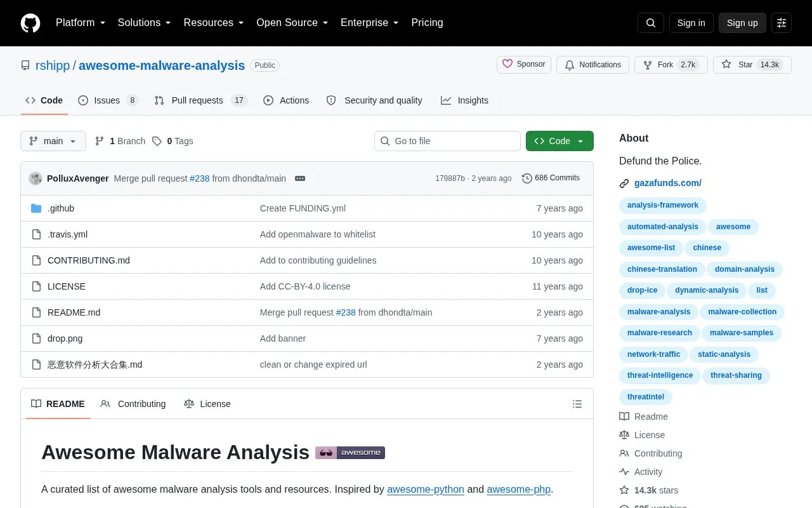Expand the Resources menu

214,23
